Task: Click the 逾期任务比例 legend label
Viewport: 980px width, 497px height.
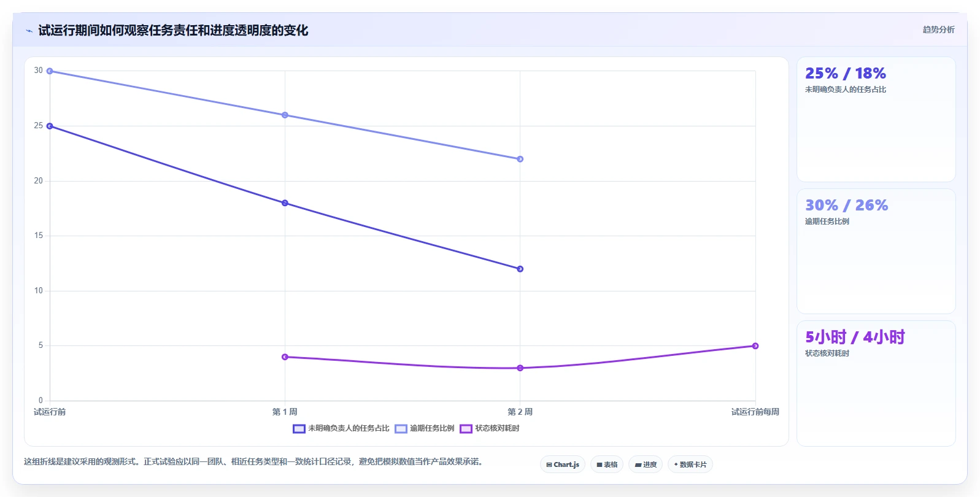Action: click(432, 428)
